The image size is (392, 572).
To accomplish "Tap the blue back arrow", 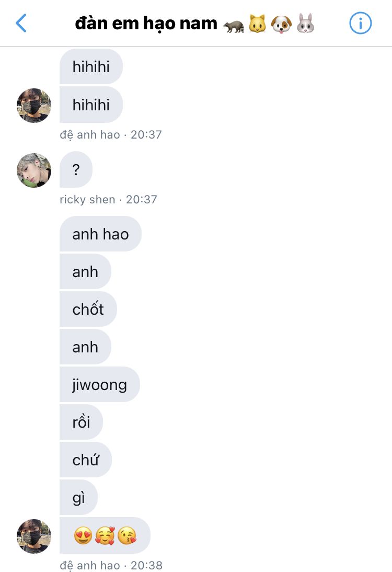I will tap(21, 24).
